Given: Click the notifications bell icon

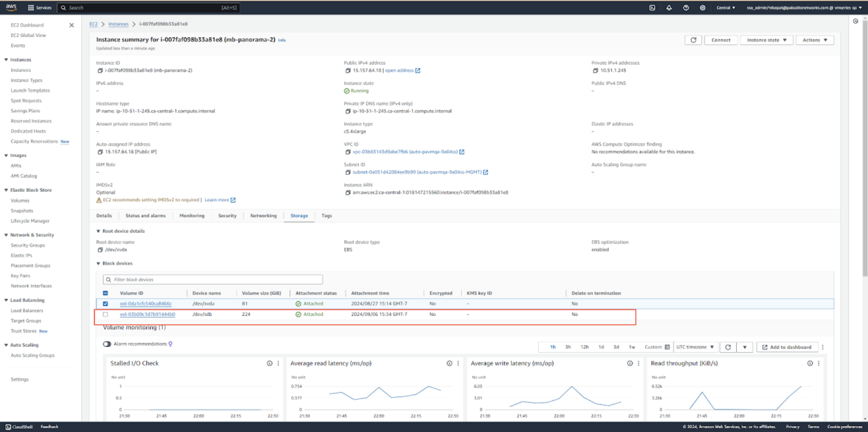Looking at the screenshot, I should [x=669, y=7].
